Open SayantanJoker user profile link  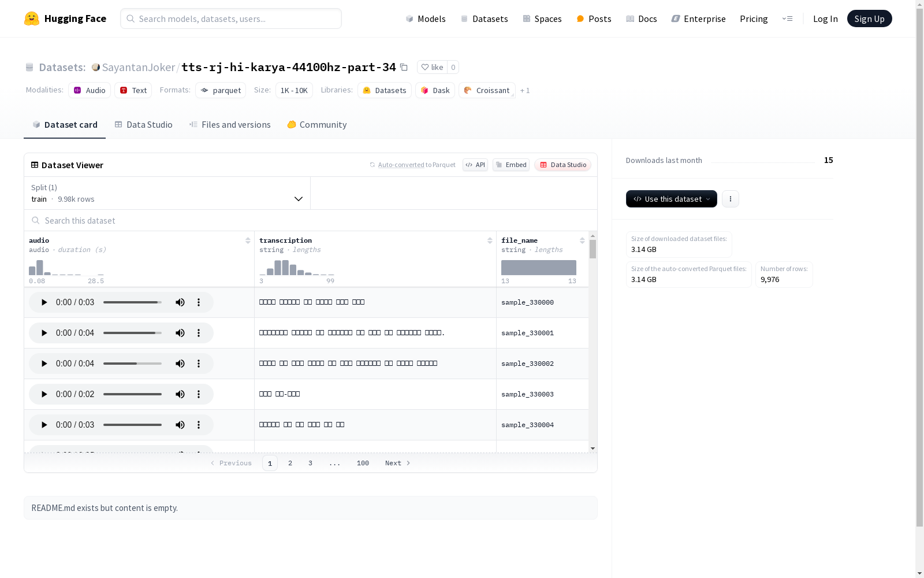(138, 67)
